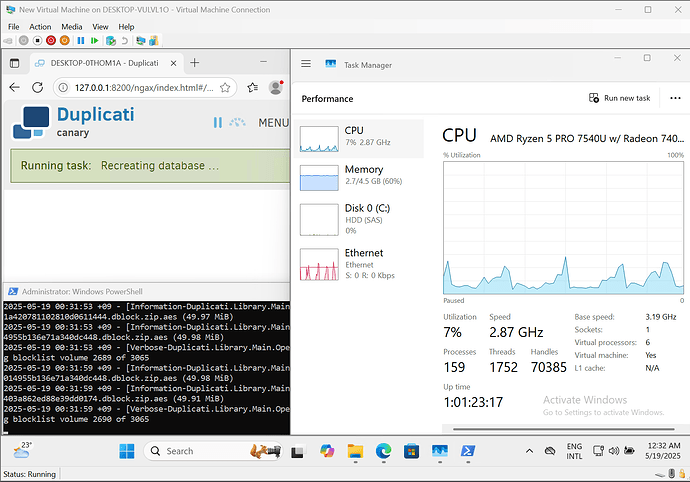This screenshot has width=690, height=482.
Task: Show hidden system tray icons
Action: pos(529,451)
